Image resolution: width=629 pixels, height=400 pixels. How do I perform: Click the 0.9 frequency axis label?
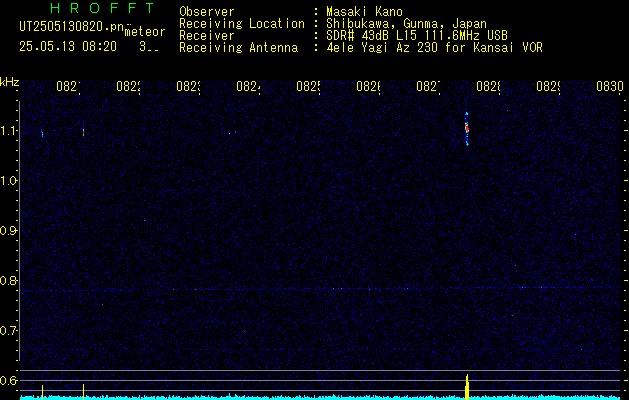pyautogui.click(x=8, y=230)
